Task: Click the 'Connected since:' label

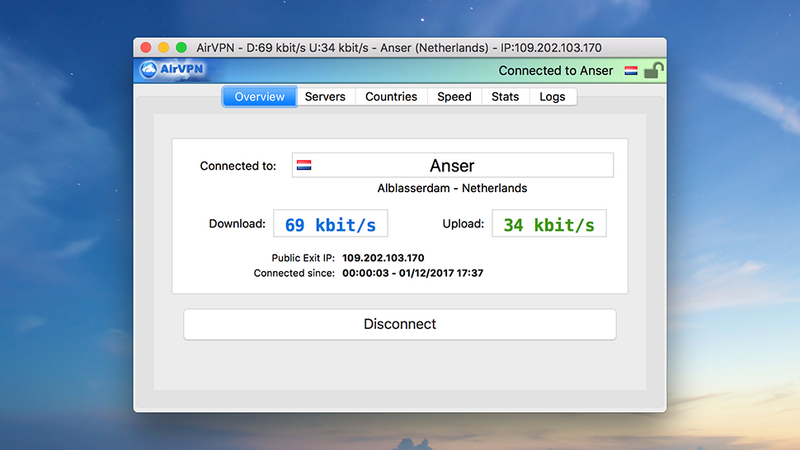Action: click(294, 273)
